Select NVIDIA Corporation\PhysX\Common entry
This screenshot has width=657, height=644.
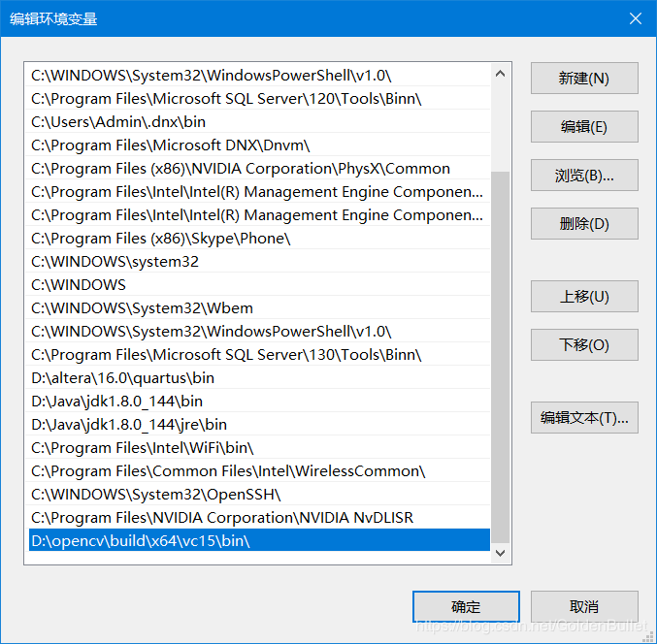pos(259,169)
